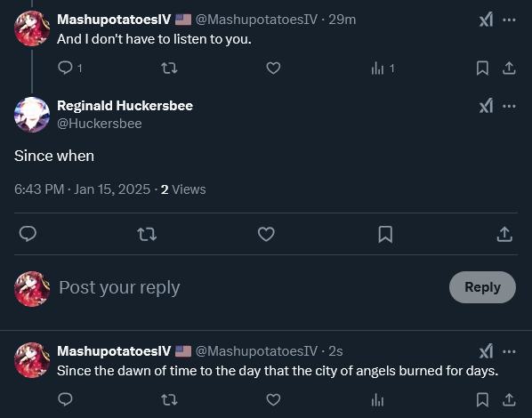Repost the "And I don't have to listen" post
The height and width of the screenshot is (418, 532).
(x=169, y=68)
